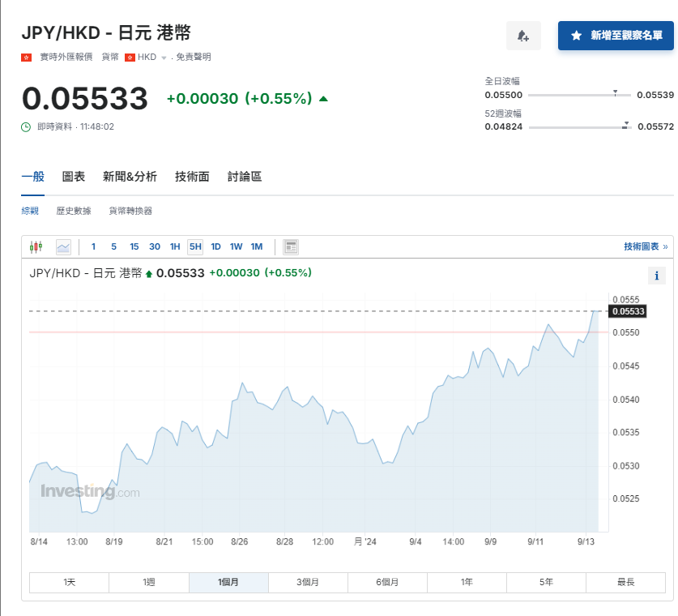Click the red flag icon before 實時外匯報價
Viewport: 678px width, 616px height.
tap(25, 58)
